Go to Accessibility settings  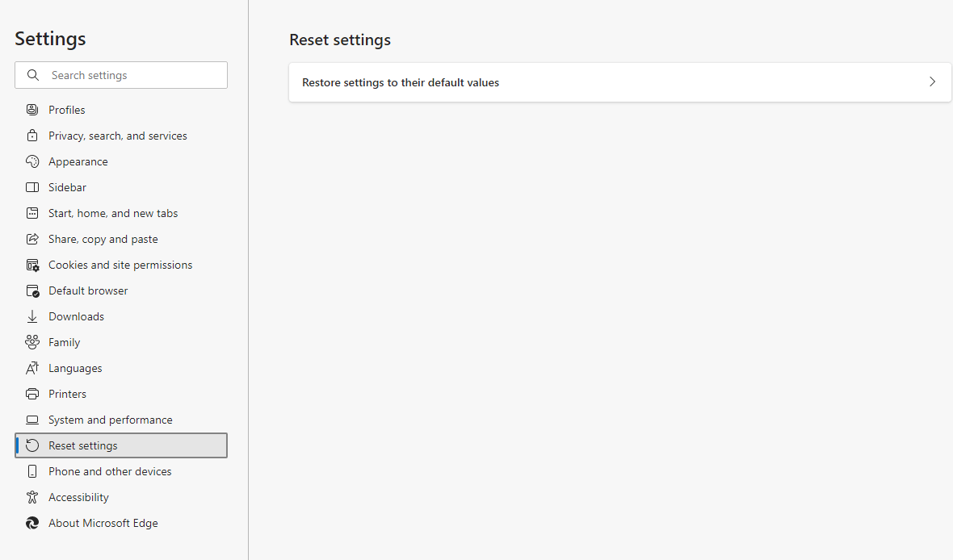click(x=121, y=497)
